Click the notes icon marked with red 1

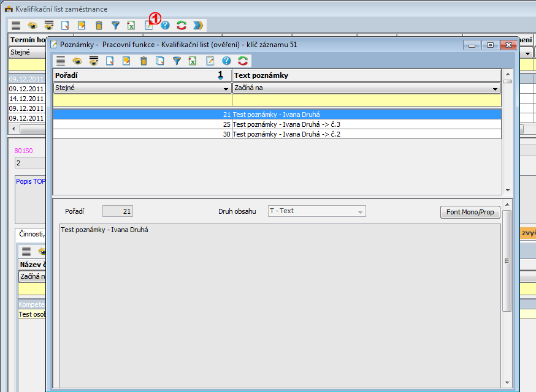148,25
